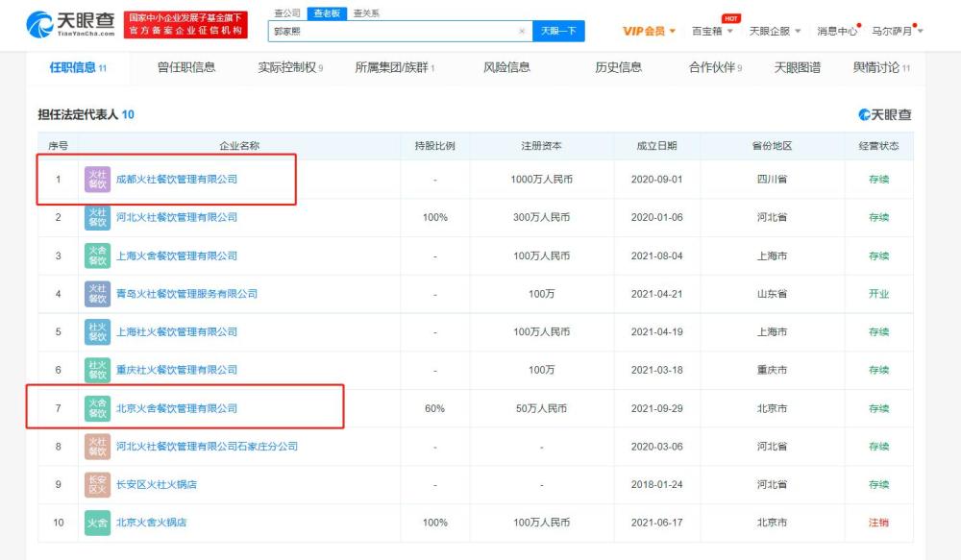Click the 河北火社餐饮管理有限公司 row logo icon
Viewport: 961px width, 560px height.
(x=97, y=217)
